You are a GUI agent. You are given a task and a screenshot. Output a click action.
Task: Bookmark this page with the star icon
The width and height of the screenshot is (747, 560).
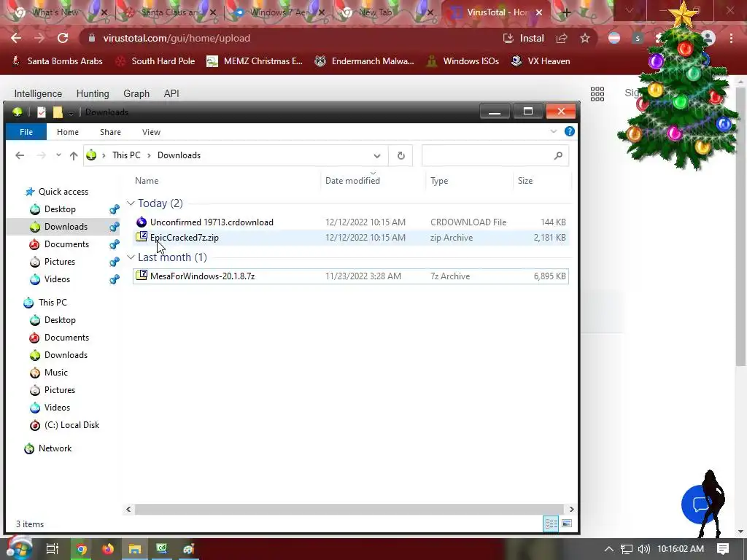coord(585,38)
